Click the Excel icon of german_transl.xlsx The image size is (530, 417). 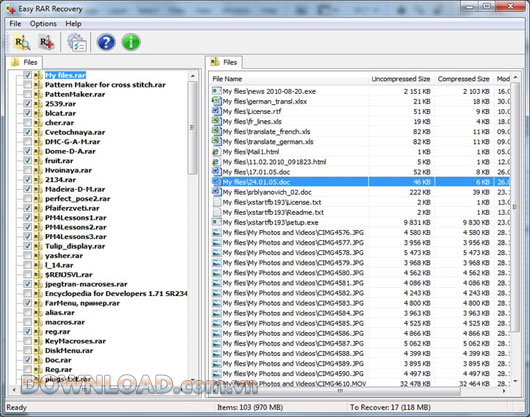(216, 101)
